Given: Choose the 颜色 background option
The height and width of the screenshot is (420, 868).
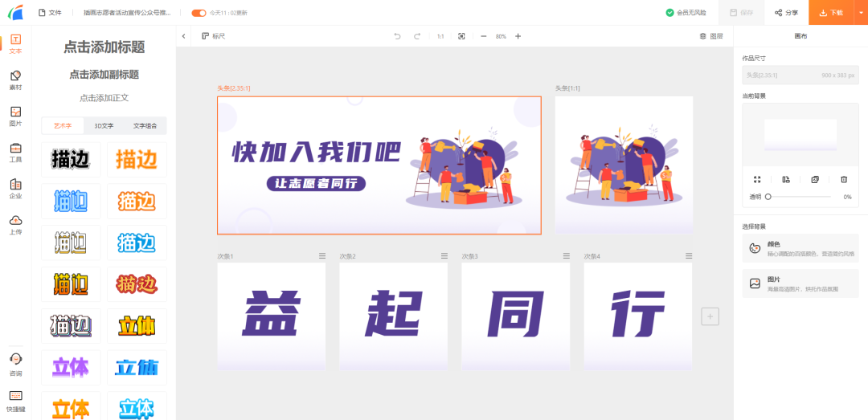Looking at the screenshot, I should click(x=800, y=248).
